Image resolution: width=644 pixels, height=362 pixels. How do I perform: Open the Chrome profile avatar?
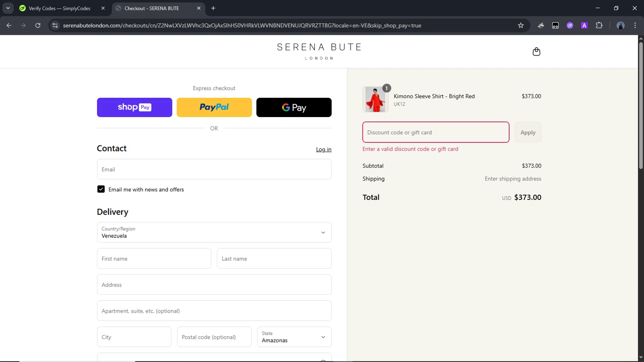tap(620, 25)
